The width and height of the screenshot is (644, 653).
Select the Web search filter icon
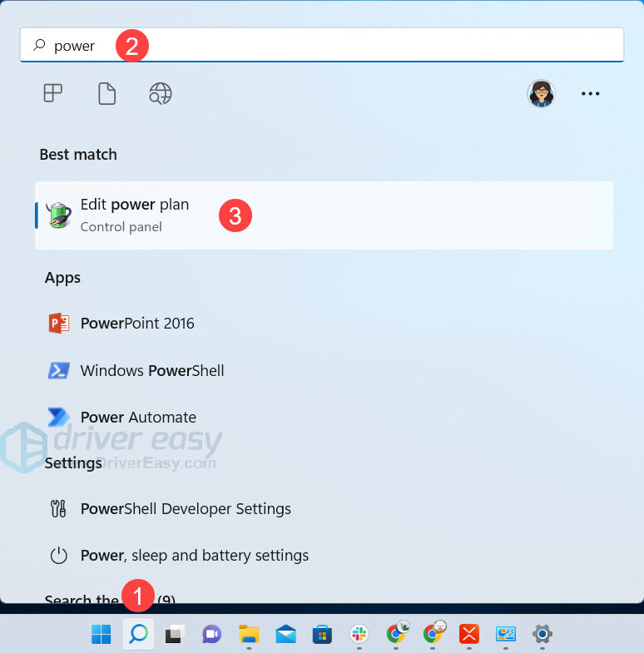tap(161, 93)
